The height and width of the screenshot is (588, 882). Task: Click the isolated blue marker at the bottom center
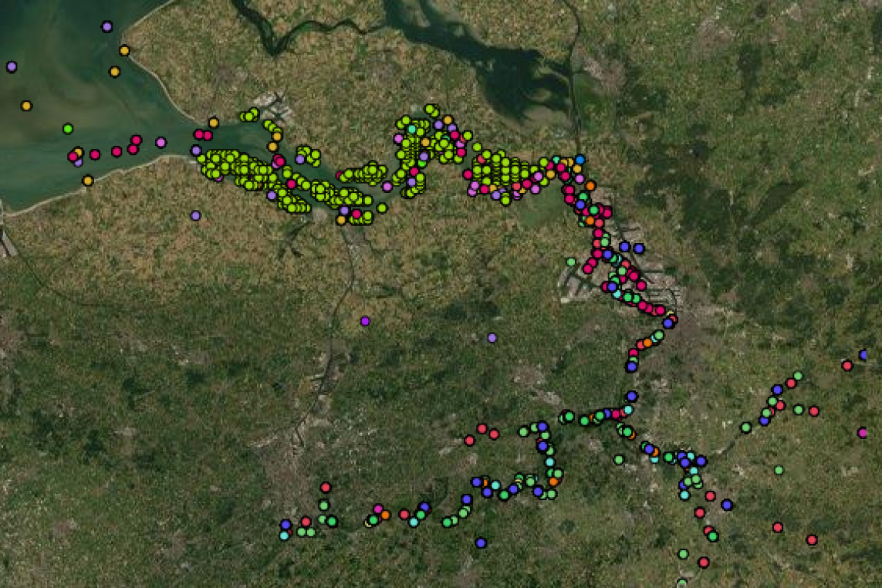coord(481,543)
